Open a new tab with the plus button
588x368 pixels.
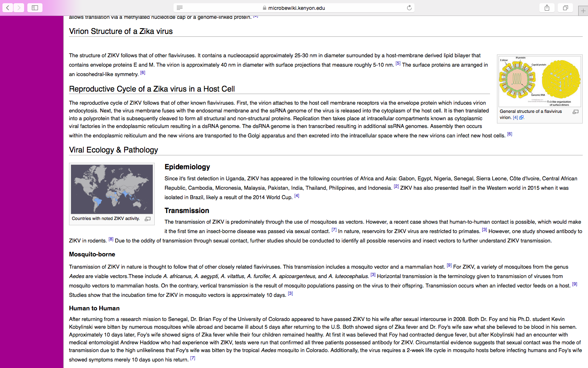point(583,11)
